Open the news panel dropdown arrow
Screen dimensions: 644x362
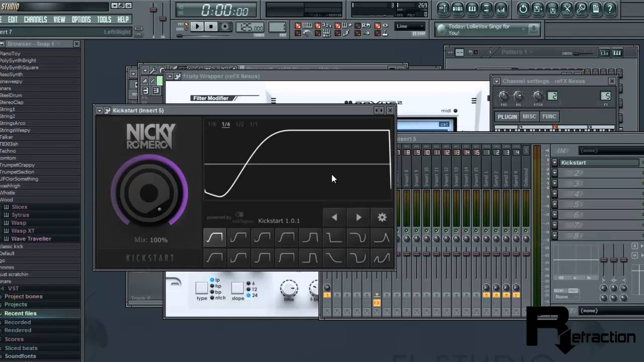(524, 29)
